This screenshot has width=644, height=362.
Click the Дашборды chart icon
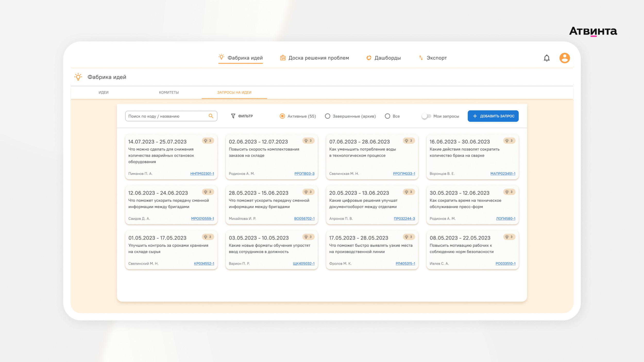[369, 58]
